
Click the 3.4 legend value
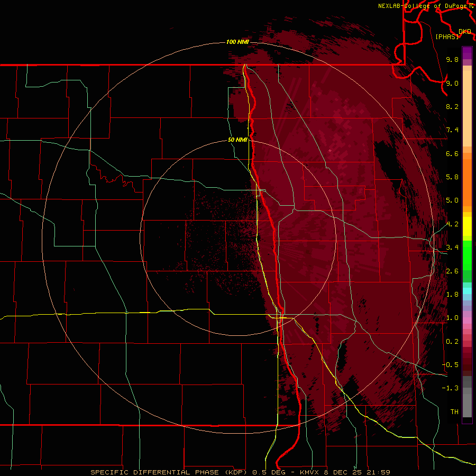[x=452, y=248]
